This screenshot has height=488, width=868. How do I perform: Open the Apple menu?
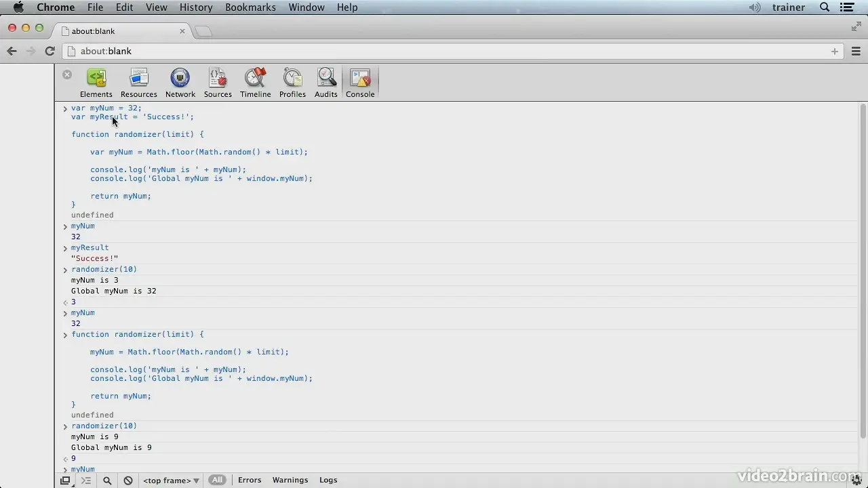[18, 7]
